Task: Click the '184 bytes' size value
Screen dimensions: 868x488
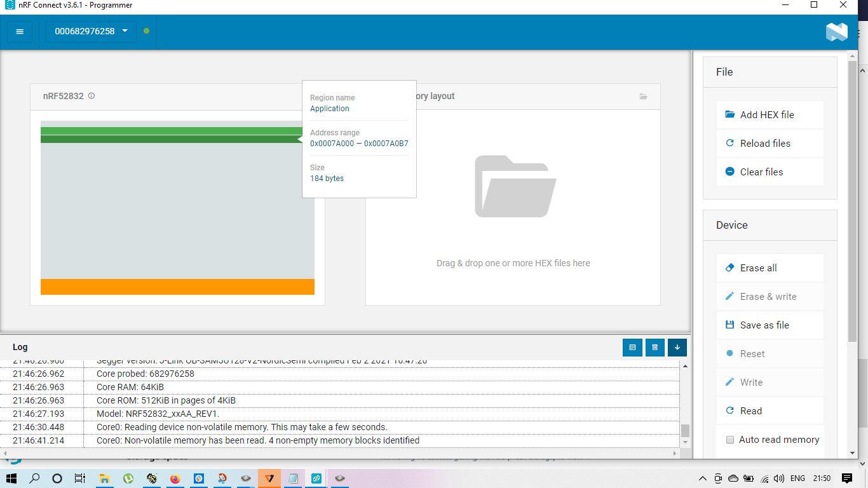Action: 327,179
